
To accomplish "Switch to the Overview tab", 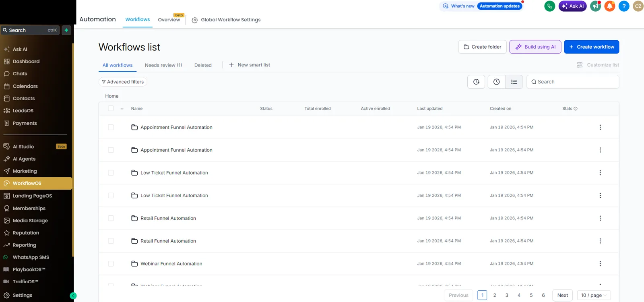I will [169, 20].
